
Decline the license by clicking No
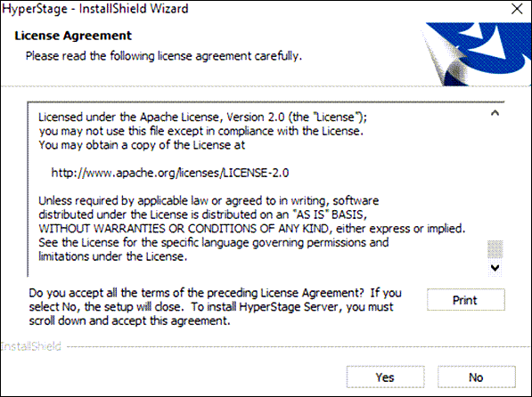(477, 377)
